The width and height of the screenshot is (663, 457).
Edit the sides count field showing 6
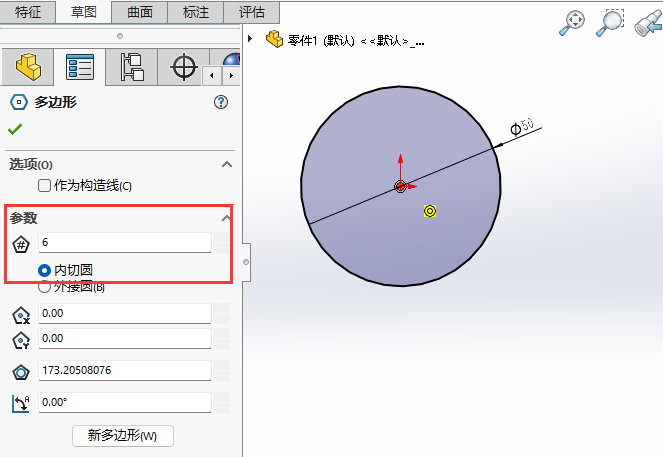pyautogui.click(x=125, y=242)
